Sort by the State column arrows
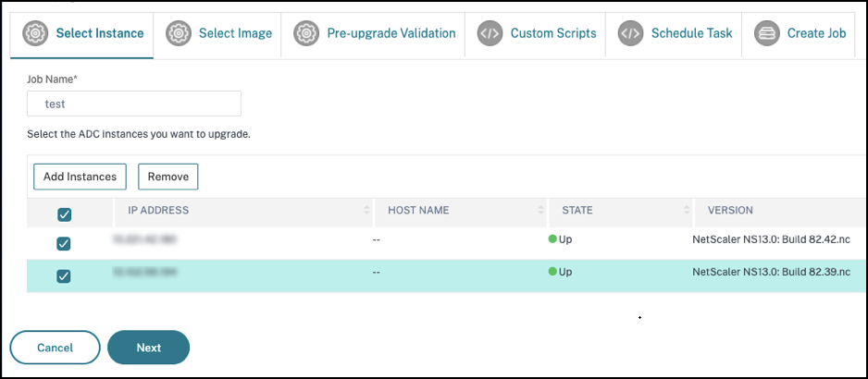The height and width of the screenshot is (379, 868). pyautogui.click(x=687, y=210)
